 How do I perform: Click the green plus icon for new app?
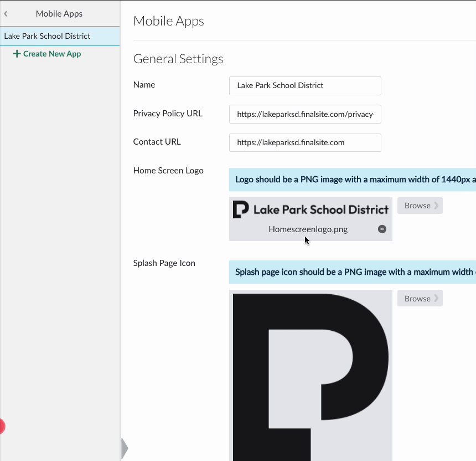click(x=17, y=54)
